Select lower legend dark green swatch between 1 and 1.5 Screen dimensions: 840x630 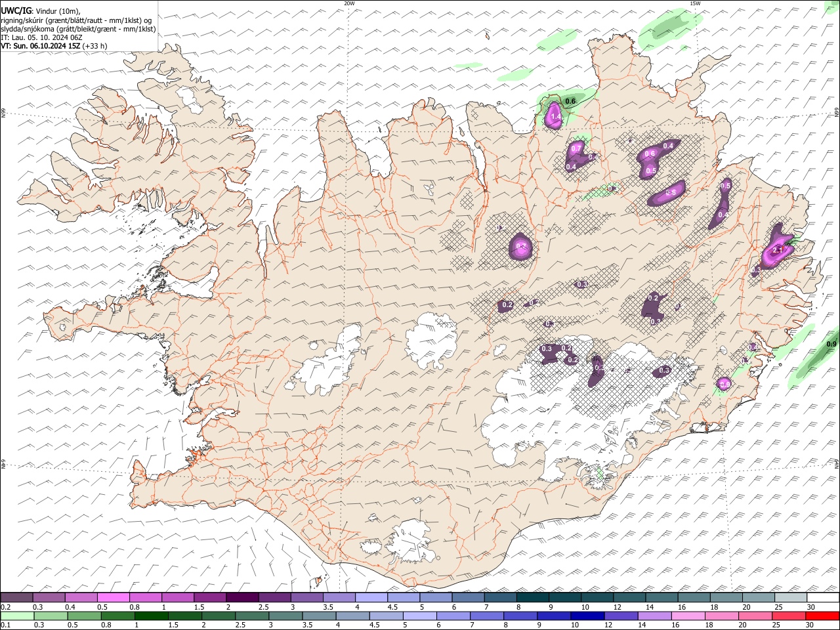pyautogui.click(x=151, y=616)
